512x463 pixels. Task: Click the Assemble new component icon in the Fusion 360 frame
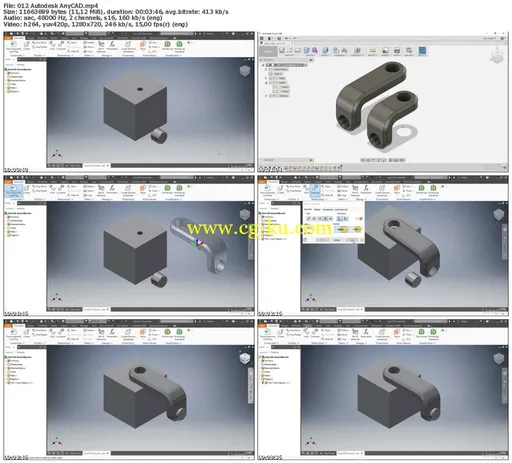(x=336, y=50)
